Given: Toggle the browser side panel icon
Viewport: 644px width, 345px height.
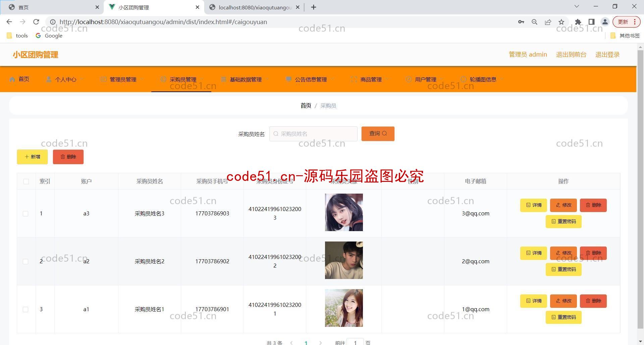Looking at the screenshot, I should click(591, 22).
